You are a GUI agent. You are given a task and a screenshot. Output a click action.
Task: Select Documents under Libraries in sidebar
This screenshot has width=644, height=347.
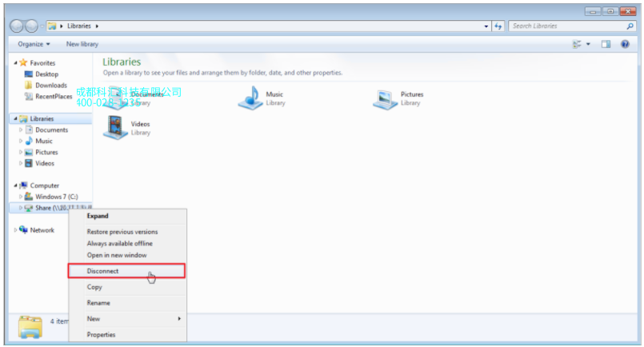tap(51, 130)
